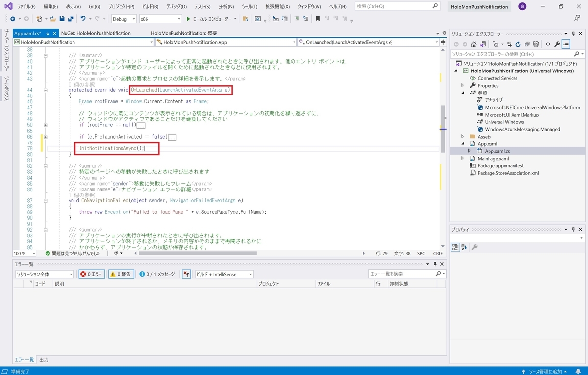The image size is (588, 375).
Task: Toggle the Errors filter button
Action: point(92,274)
